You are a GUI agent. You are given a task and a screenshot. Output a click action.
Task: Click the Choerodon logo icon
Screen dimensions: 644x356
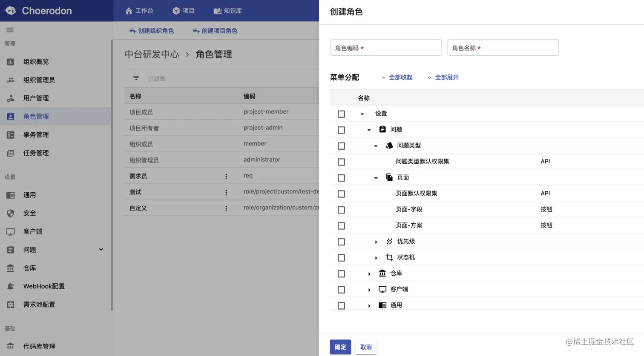pos(10,11)
